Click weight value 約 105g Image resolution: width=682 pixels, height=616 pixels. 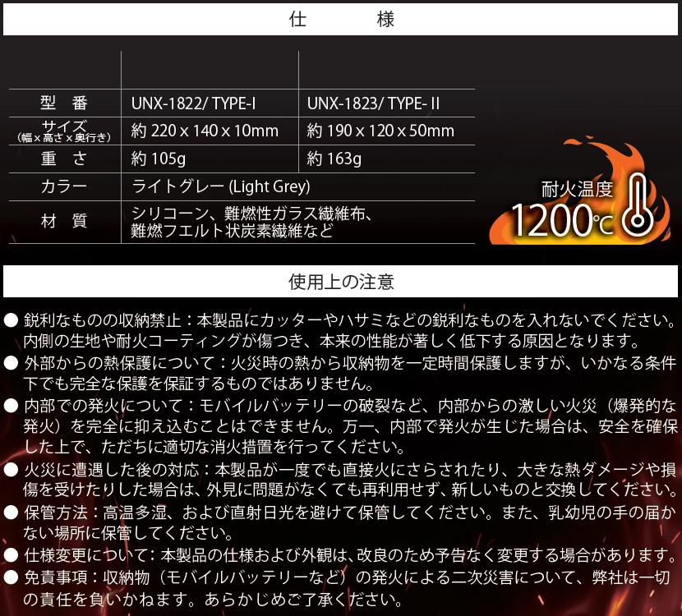click(159, 159)
